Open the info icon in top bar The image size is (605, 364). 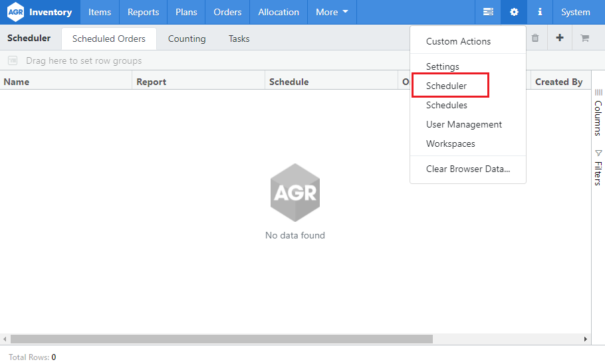click(x=540, y=12)
